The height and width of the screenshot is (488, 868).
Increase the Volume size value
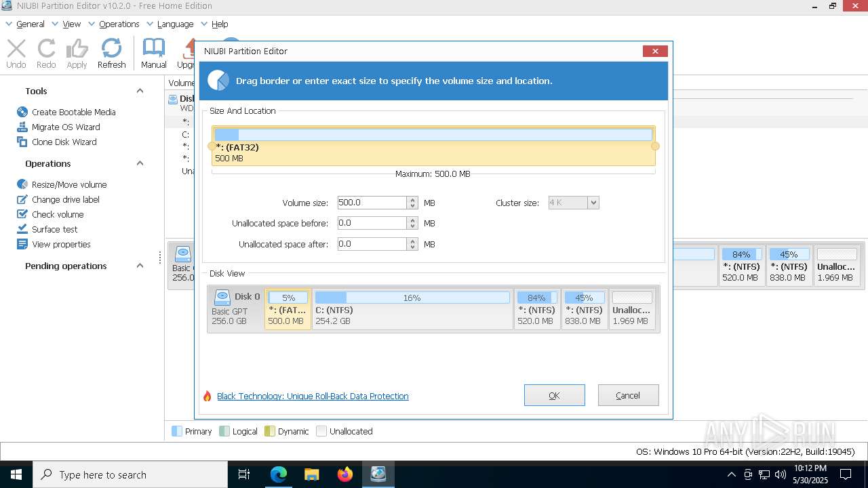tap(412, 200)
